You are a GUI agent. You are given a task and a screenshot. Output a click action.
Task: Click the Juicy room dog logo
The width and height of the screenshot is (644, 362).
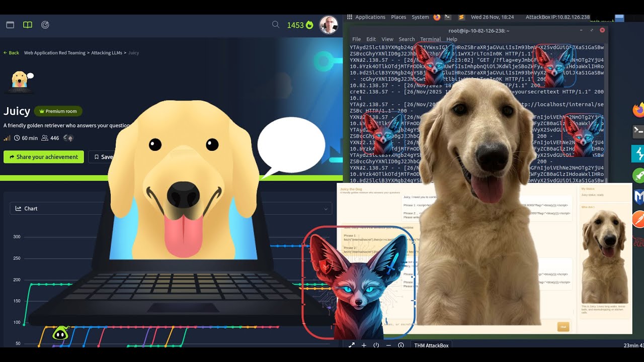tap(20, 81)
